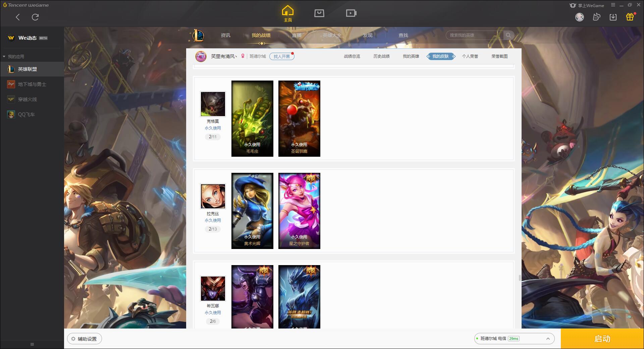Select 英雄联盟 in the sidebar
Image resolution: width=644 pixels, height=349 pixels.
[x=32, y=69]
